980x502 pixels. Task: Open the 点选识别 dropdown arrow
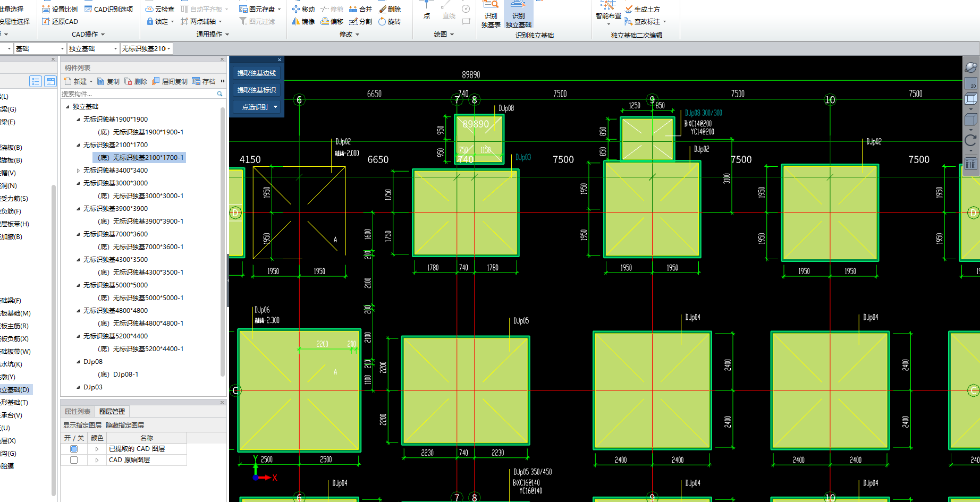[275, 107]
